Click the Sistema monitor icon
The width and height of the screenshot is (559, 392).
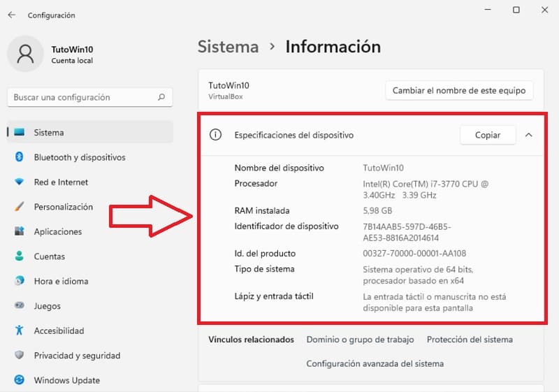[x=20, y=132]
